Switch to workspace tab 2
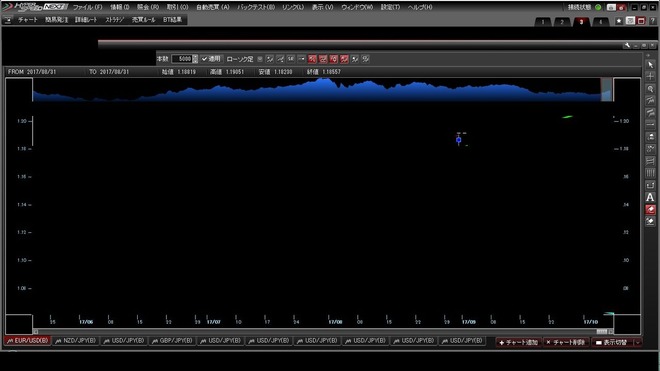Image resolution: width=660 pixels, height=371 pixels. 562,22
